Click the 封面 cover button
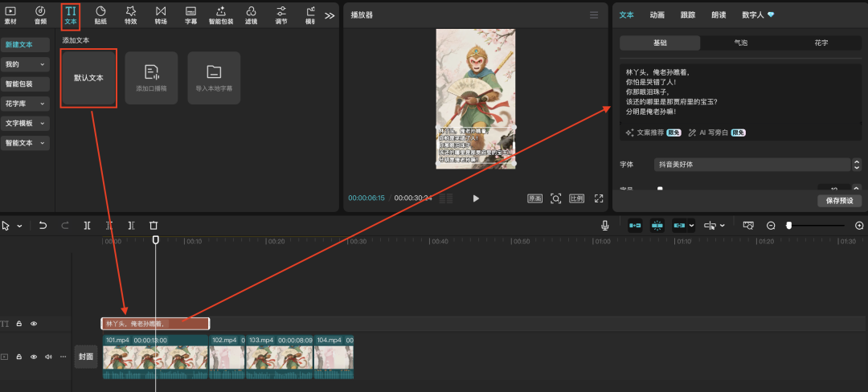The width and height of the screenshot is (868, 392). (x=86, y=357)
